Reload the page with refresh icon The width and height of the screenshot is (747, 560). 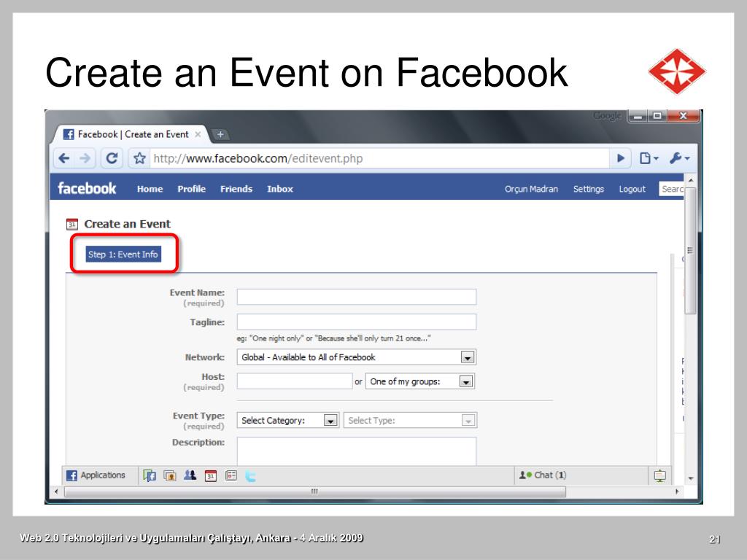click(x=112, y=158)
